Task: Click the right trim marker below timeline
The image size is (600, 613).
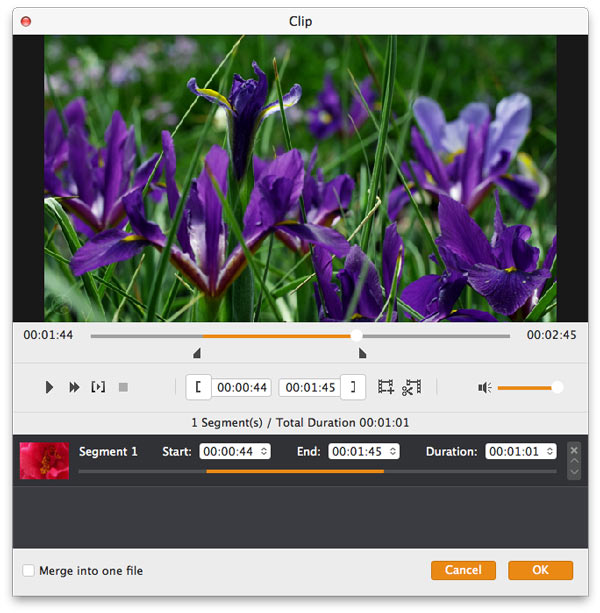Action: [x=362, y=353]
